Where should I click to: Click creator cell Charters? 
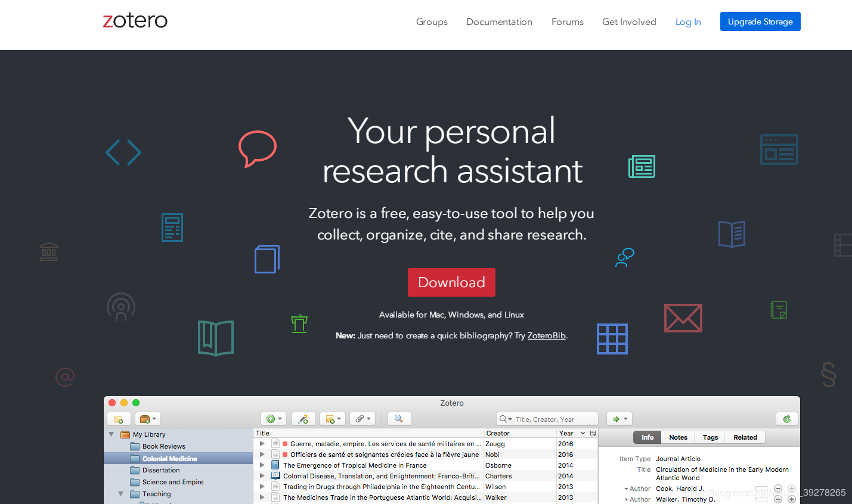[498, 476]
